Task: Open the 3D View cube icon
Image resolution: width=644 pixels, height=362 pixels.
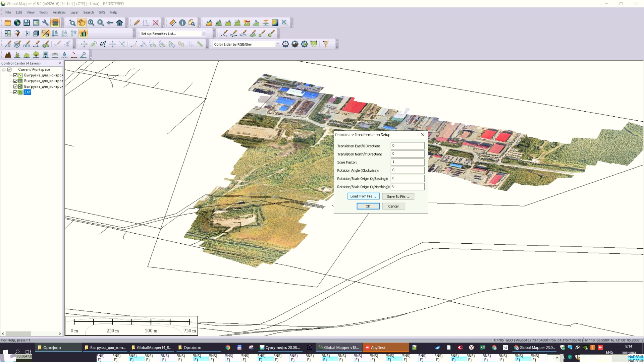Action: (x=36, y=34)
